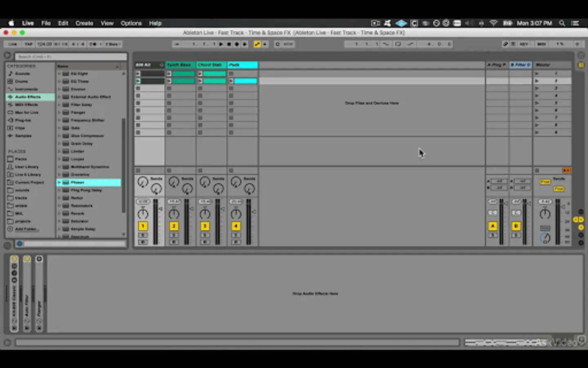Open the View menu
The height and width of the screenshot is (368, 588).
pyautogui.click(x=107, y=23)
